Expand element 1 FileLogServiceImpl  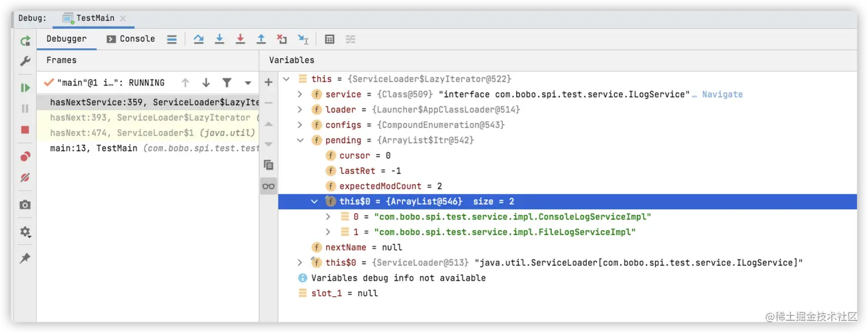328,232
